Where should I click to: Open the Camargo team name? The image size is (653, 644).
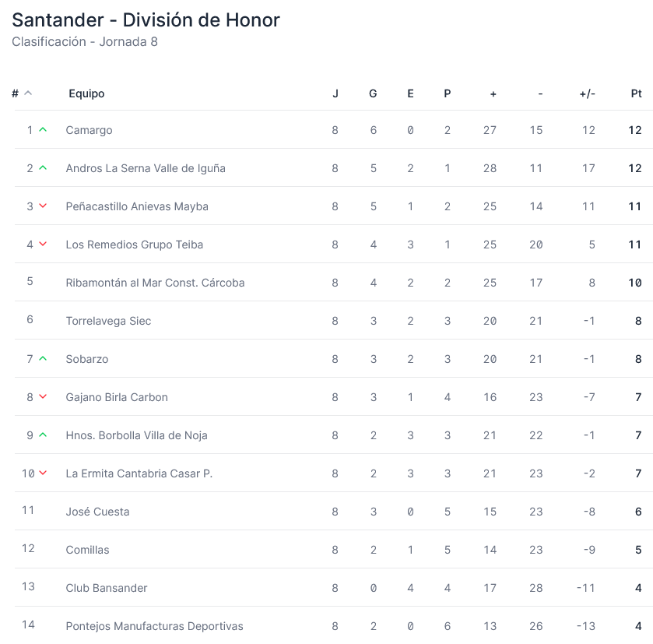point(89,130)
